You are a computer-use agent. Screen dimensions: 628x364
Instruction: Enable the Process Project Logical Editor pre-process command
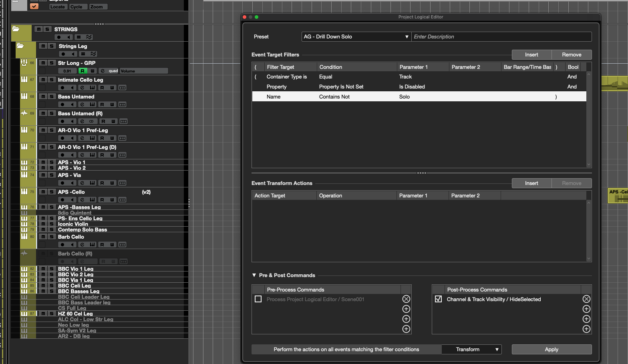(258, 299)
